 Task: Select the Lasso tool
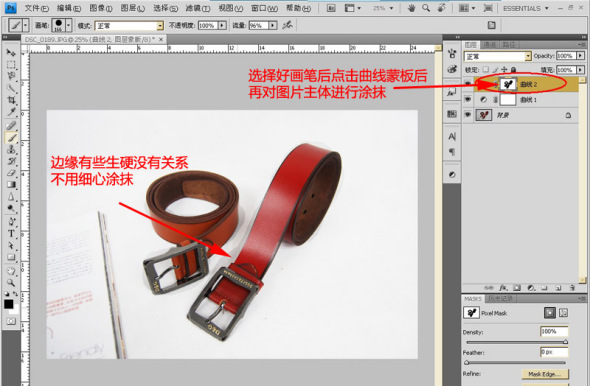[11, 76]
